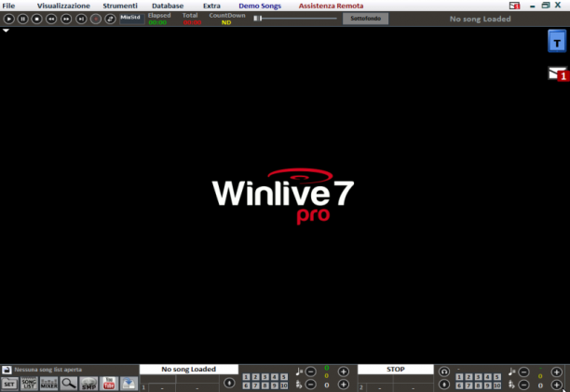Increase deck 2 key transpose with plus
The width and height of the screenshot is (570, 392).
tap(556, 385)
